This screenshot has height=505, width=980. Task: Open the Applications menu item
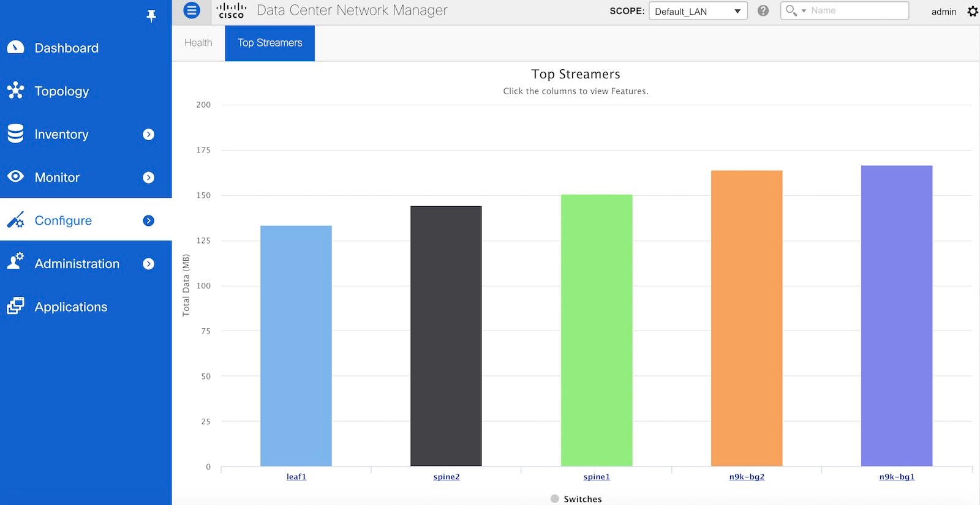pos(86,307)
